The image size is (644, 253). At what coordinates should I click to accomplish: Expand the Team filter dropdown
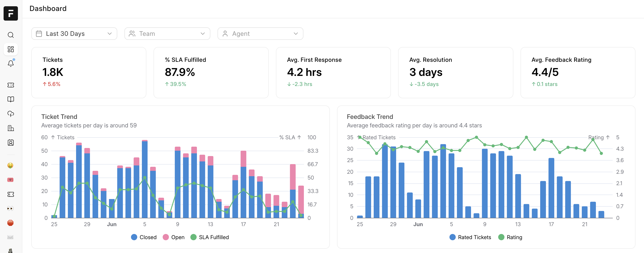coord(167,33)
